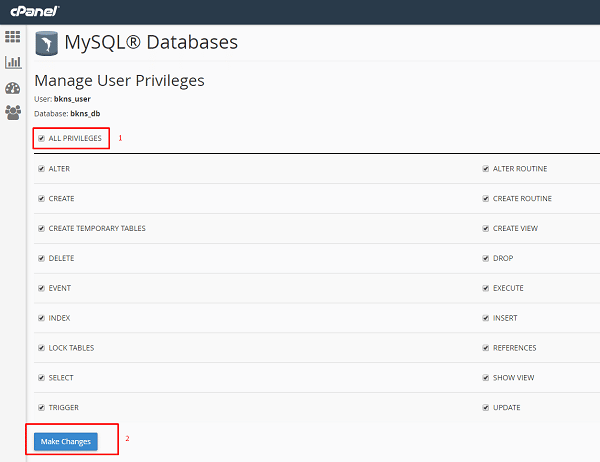Click the Manage User Privileges heading

click(119, 81)
